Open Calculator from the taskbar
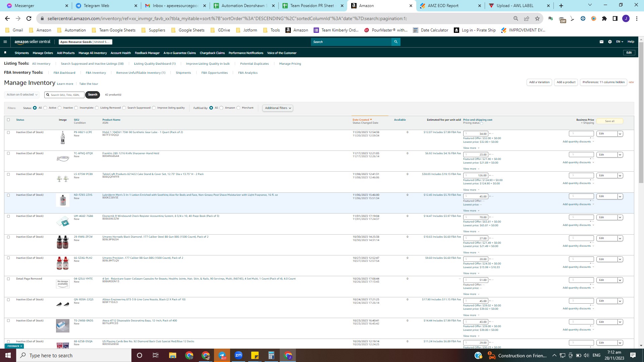Viewport: 644px width, 362px height. pyautogui.click(x=271, y=355)
